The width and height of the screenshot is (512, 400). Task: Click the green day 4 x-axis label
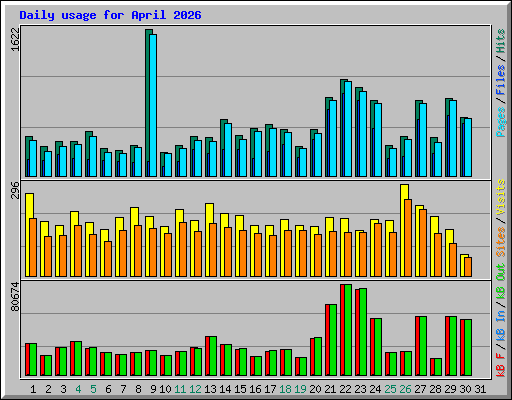[78, 389]
